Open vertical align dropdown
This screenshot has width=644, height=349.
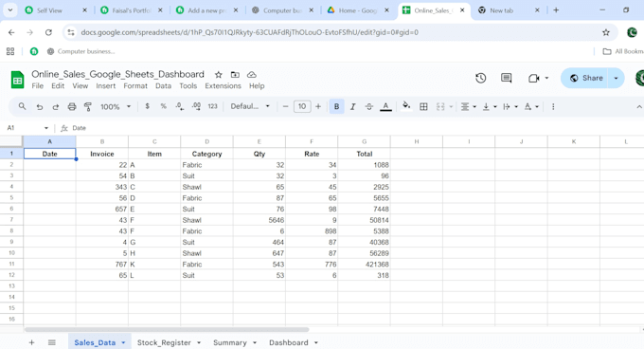[490, 107]
